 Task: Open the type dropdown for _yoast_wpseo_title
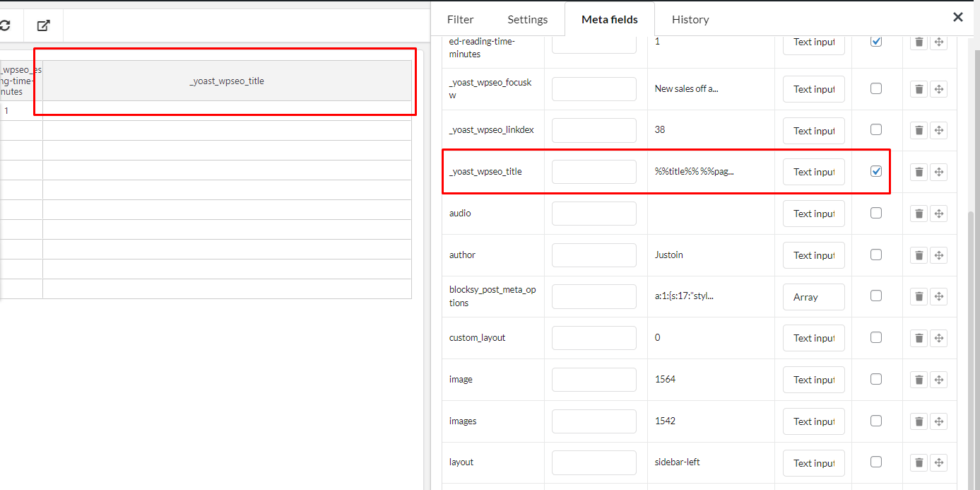coord(814,172)
